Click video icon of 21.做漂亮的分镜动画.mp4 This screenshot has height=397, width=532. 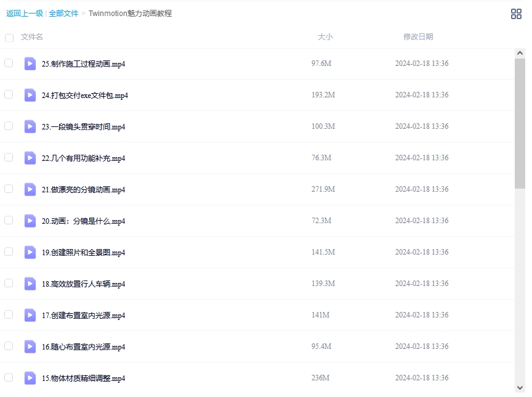tap(30, 189)
